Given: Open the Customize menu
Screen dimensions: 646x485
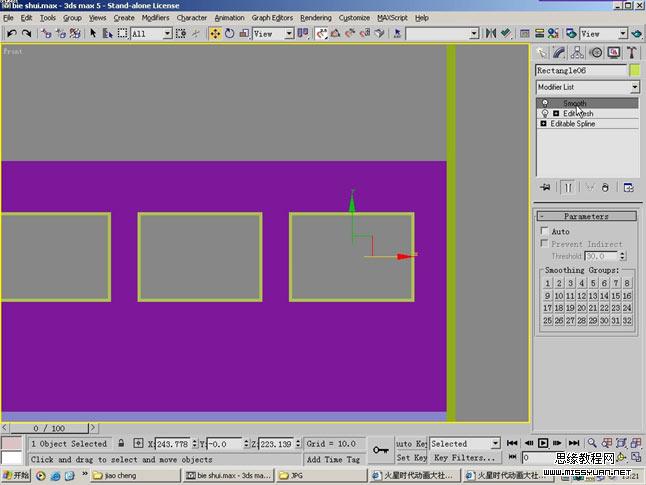Looking at the screenshot, I should pos(354,18).
